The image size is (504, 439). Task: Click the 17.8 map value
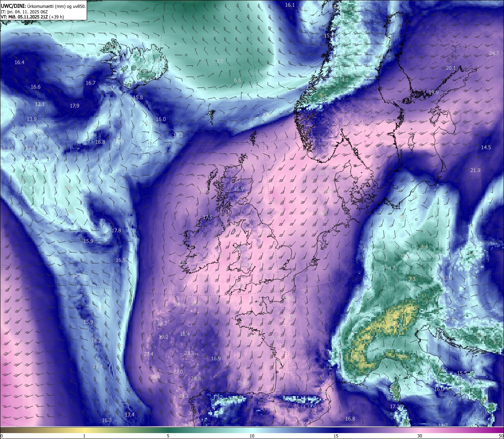click(116, 231)
